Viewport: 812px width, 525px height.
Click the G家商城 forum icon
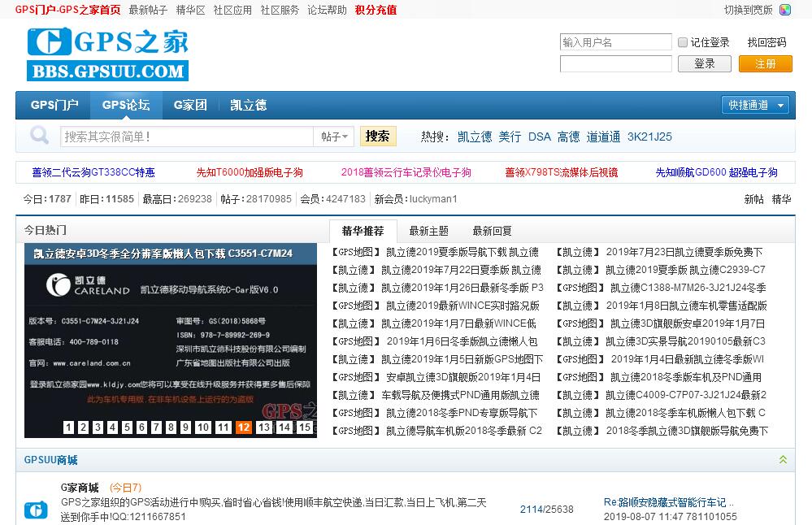(x=36, y=510)
